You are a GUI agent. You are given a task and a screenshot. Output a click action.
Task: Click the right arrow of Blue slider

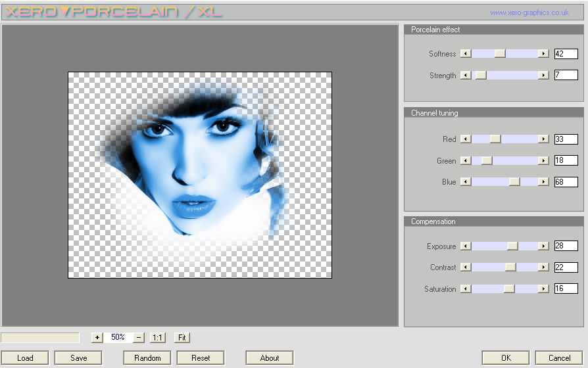543,182
